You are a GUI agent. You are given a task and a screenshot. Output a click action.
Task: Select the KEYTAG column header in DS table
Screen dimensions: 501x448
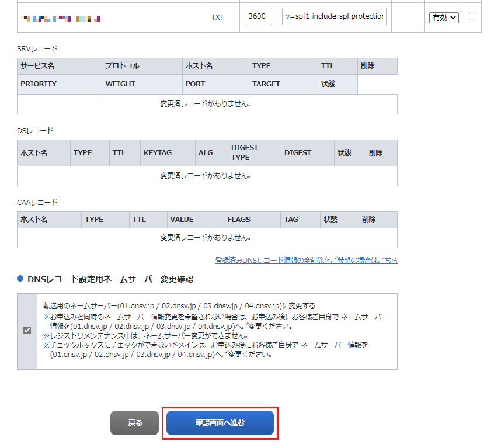[x=158, y=153]
